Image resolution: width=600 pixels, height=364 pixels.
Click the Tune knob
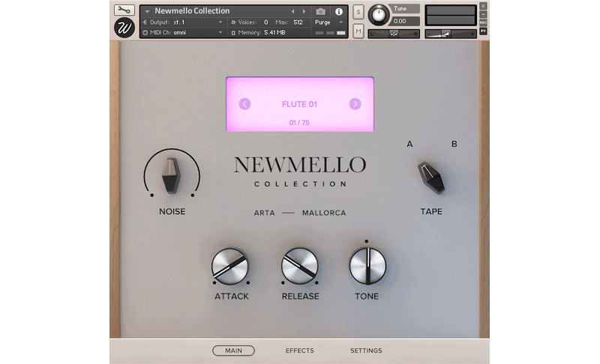tap(379, 15)
